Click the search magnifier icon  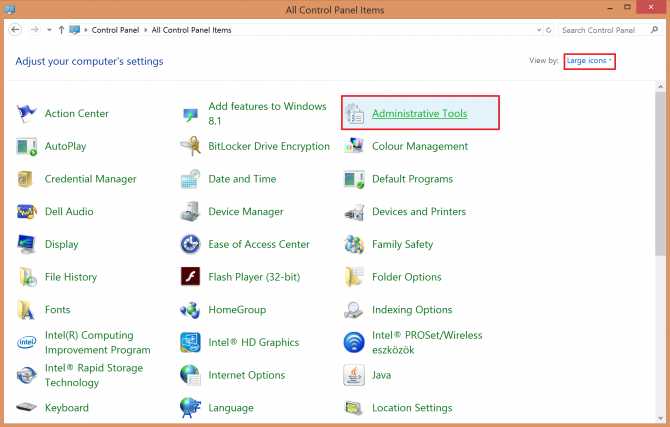[654, 30]
